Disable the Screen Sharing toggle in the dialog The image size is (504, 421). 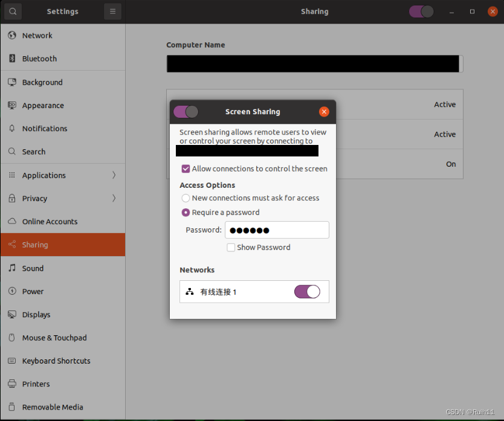(186, 112)
